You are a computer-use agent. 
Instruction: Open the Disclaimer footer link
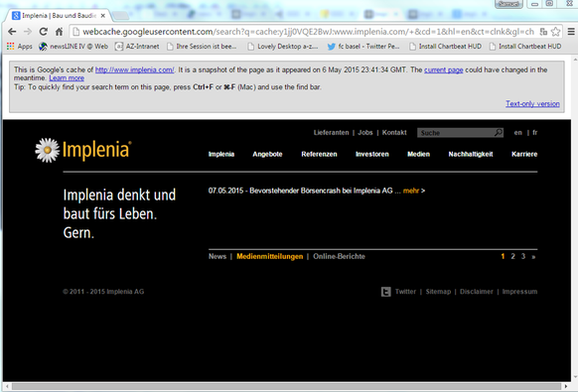coord(477,292)
